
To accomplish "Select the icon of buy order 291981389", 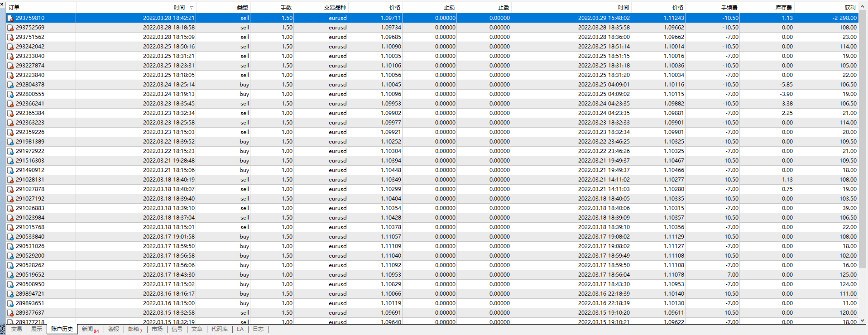I will 10,142.
